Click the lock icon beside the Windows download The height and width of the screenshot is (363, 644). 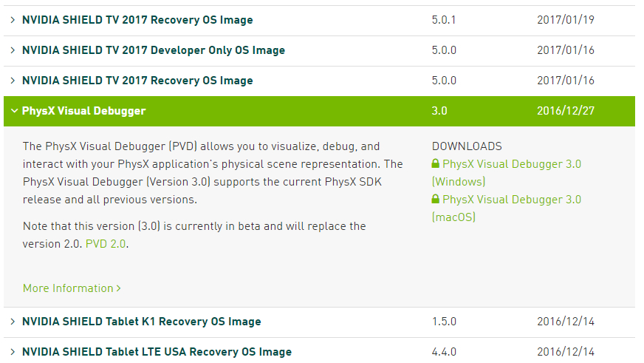click(x=436, y=164)
